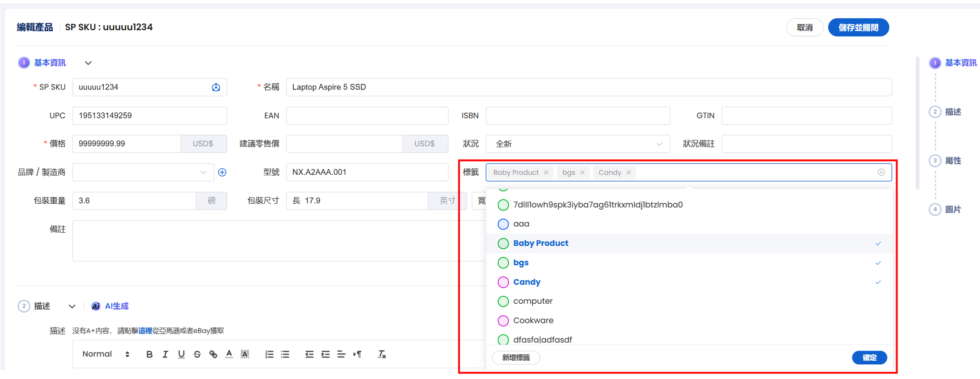
Task: Toggle bold formatting in description editor
Action: (x=149, y=354)
